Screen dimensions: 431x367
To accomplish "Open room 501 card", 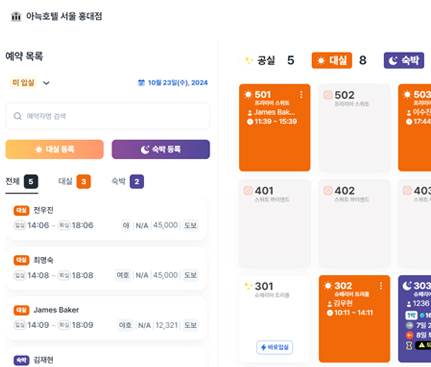I will click(x=275, y=128).
